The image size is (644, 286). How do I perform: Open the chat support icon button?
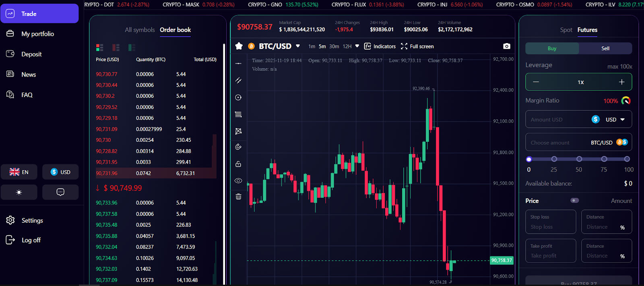[x=60, y=192]
